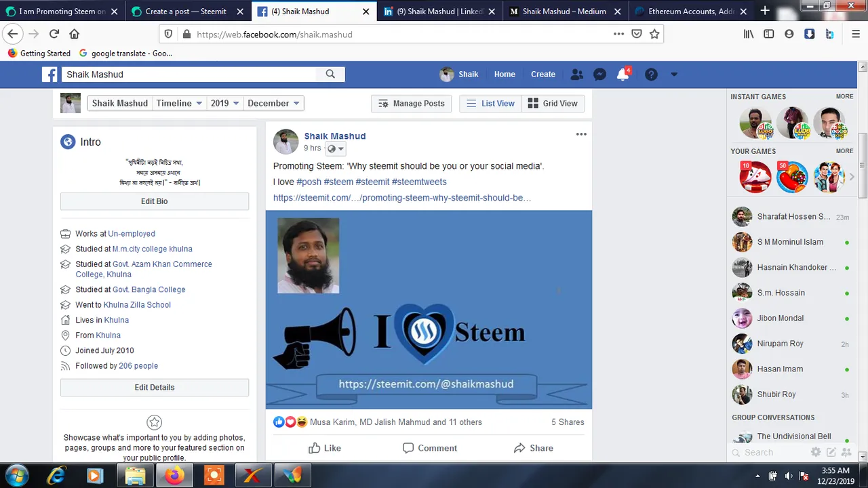Click the Firefox back arrow button
Image resolution: width=868 pixels, height=488 pixels.
[13, 34]
